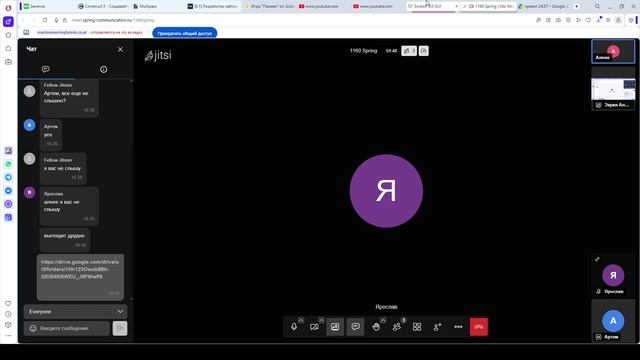The width and height of the screenshot is (640, 360).
Task: Click the 'выглядит друдно' chat message
Action: (65, 239)
